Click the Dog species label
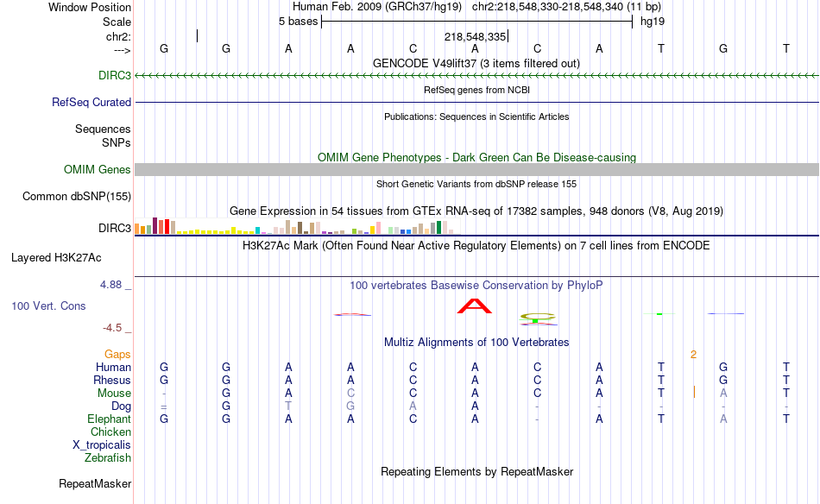Screen dimensions: 820x504 point(121,406)
